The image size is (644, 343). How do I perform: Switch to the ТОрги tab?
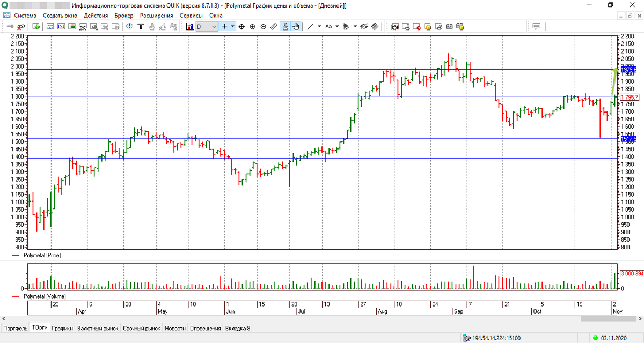point(40,327)
